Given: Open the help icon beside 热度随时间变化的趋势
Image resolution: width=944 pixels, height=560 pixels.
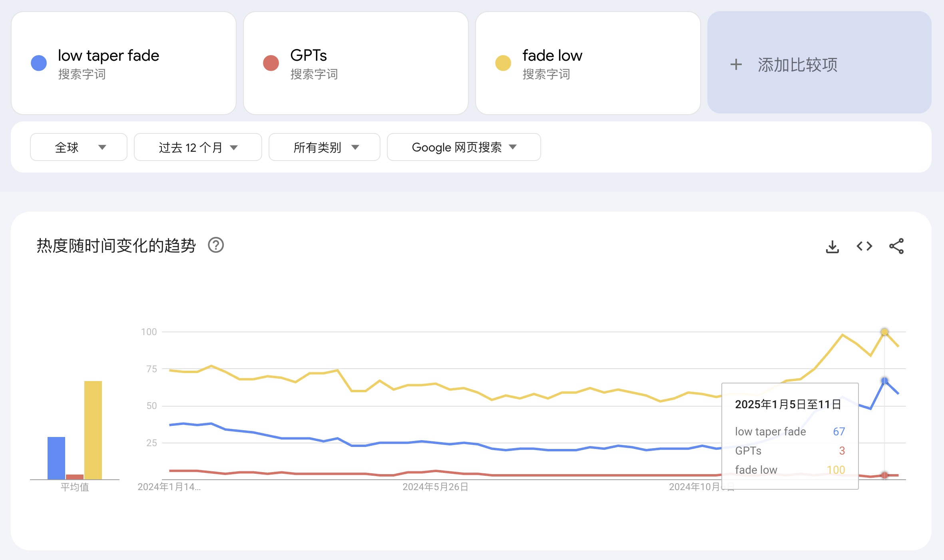Looking at the screenshot, I should click(216, 245).
